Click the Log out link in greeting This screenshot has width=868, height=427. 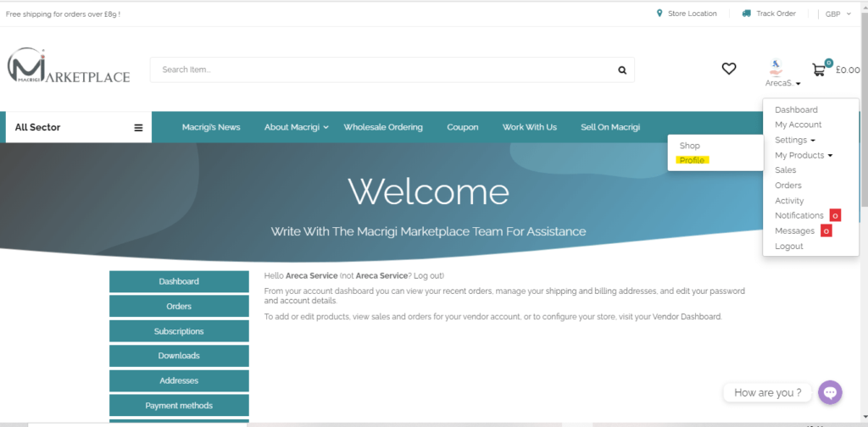pyautogui.click(x=427, y=275)
